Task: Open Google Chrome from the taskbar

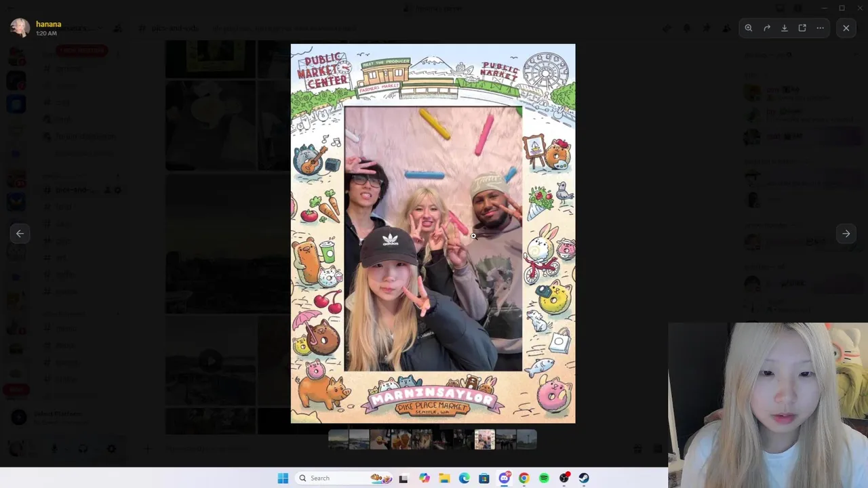Action: point(524,478)
